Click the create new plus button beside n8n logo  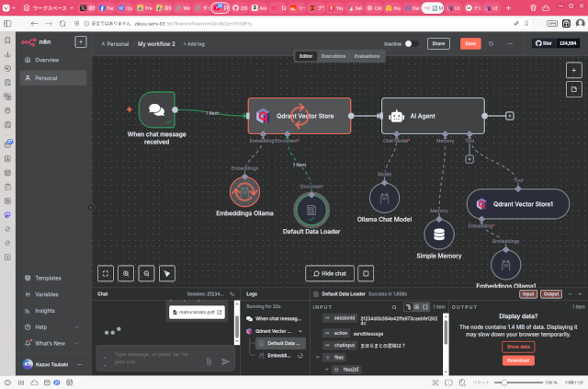pos(81,41)
